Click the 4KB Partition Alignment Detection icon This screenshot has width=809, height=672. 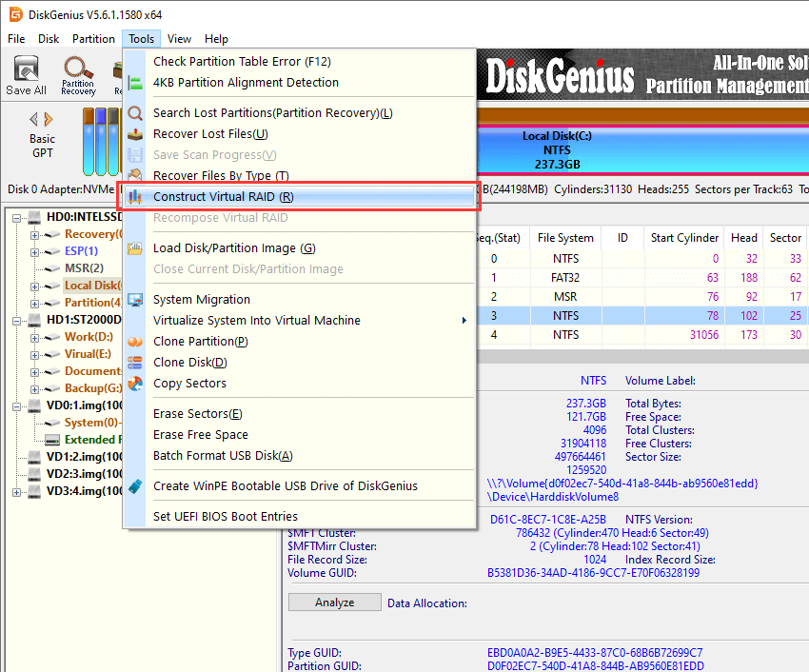tap(135, 83)
